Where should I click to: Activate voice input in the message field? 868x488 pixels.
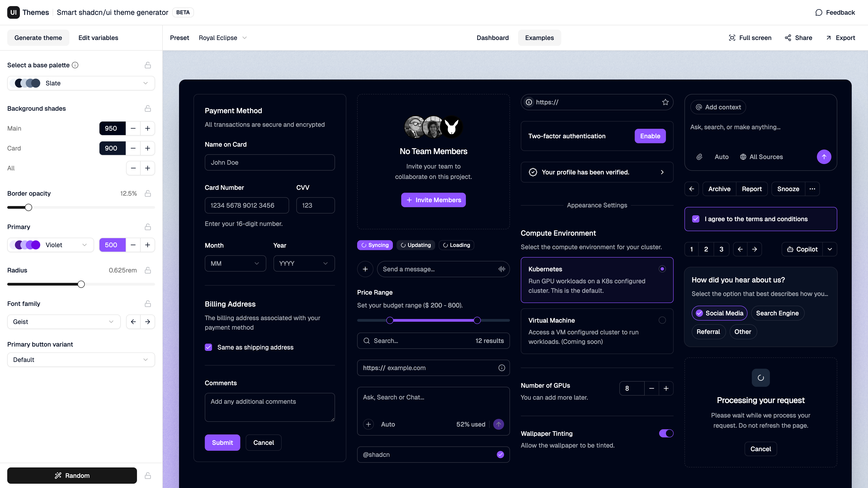[x=501, y=269]
